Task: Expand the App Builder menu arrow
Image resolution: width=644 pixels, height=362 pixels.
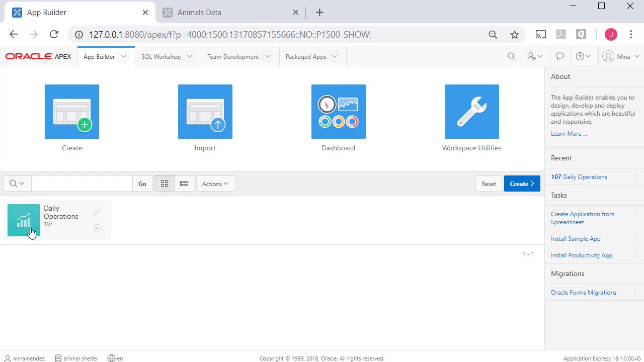Action: point(123,56)
